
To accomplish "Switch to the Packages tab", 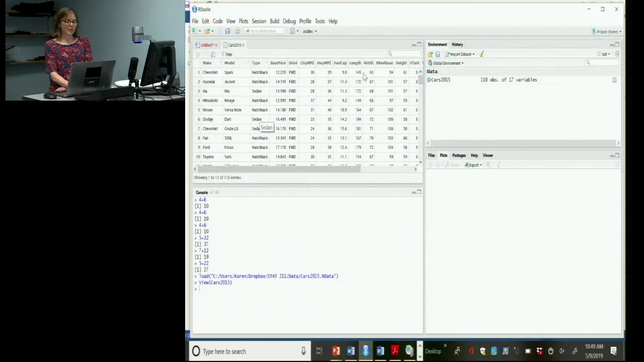I will click(459, 155).
